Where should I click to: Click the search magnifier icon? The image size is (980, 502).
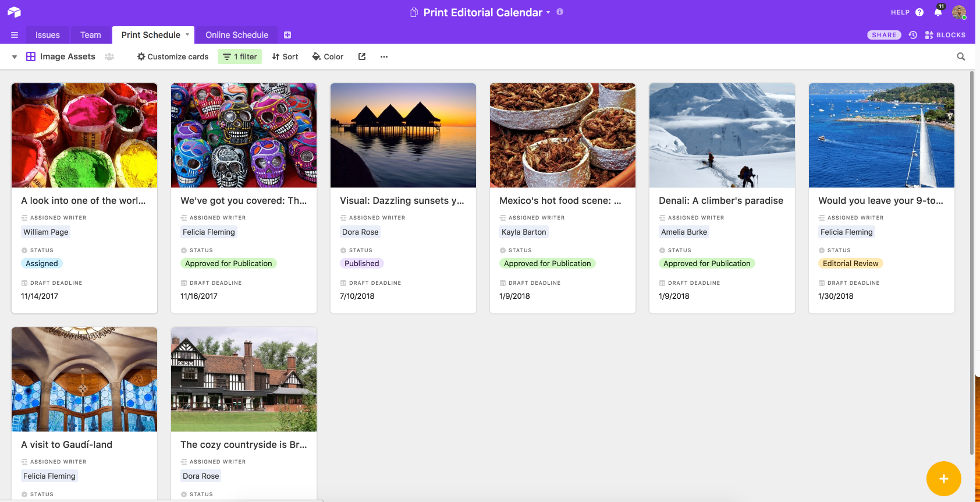961,56
